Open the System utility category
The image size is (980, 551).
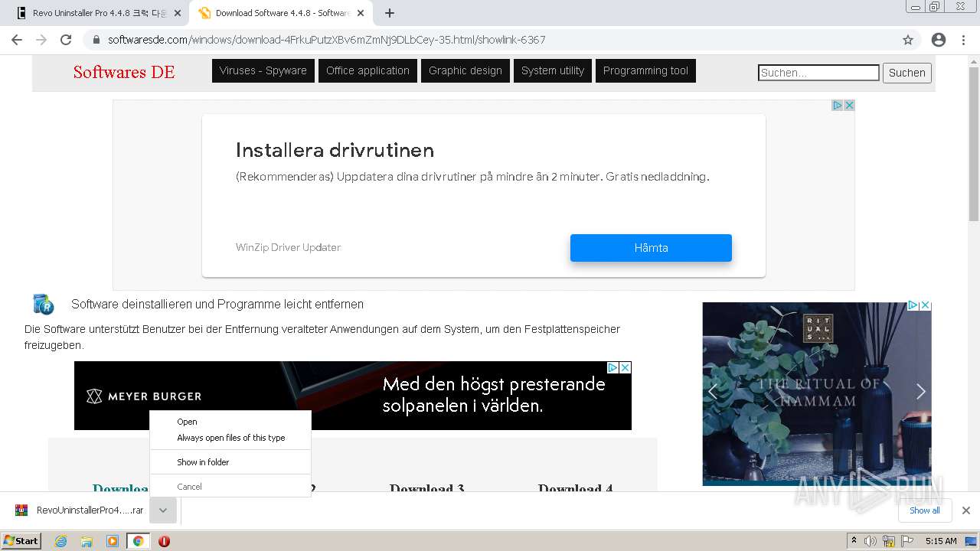point(553,70)
